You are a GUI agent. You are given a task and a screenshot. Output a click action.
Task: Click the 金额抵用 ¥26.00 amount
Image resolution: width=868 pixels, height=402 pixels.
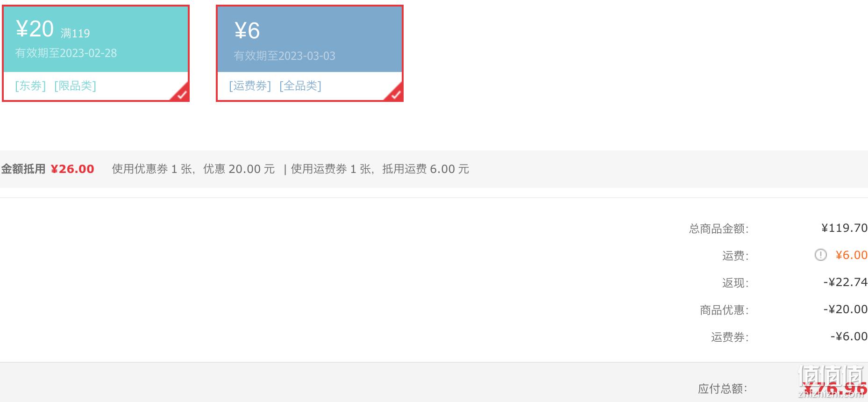click(72, 169)
